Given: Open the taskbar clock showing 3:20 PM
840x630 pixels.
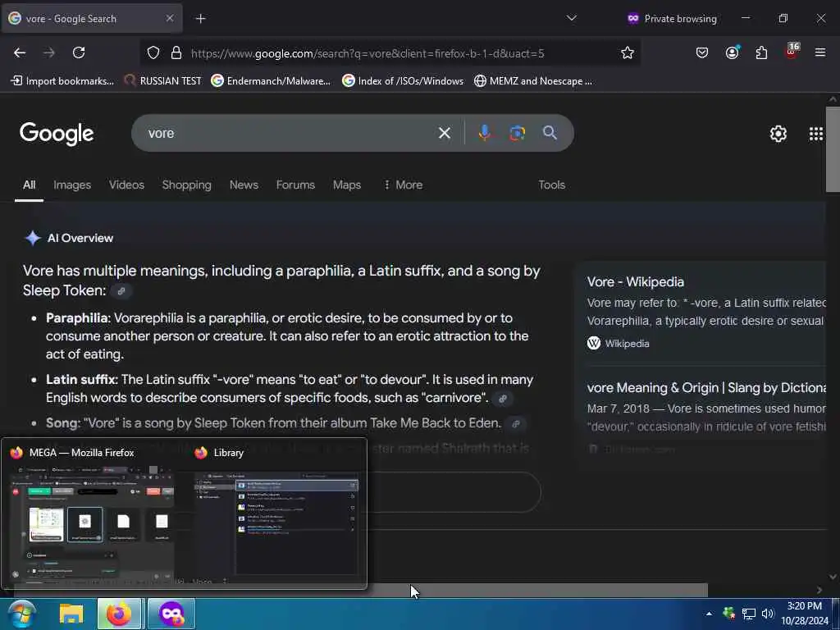Looking at the screenshot, I should [x=804, y=614].
